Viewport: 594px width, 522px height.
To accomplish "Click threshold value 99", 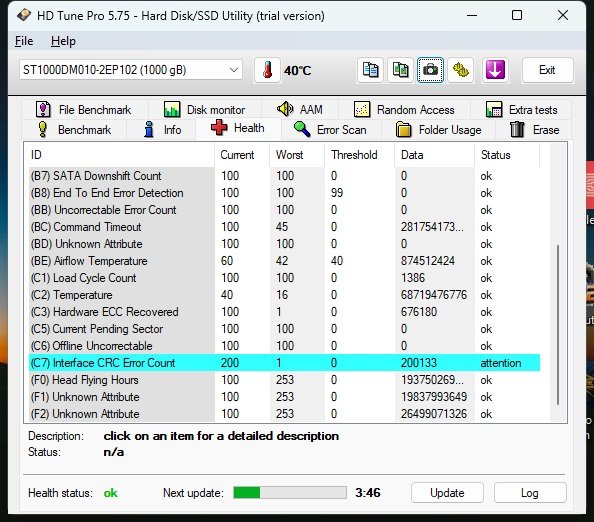I will [337, 193].
